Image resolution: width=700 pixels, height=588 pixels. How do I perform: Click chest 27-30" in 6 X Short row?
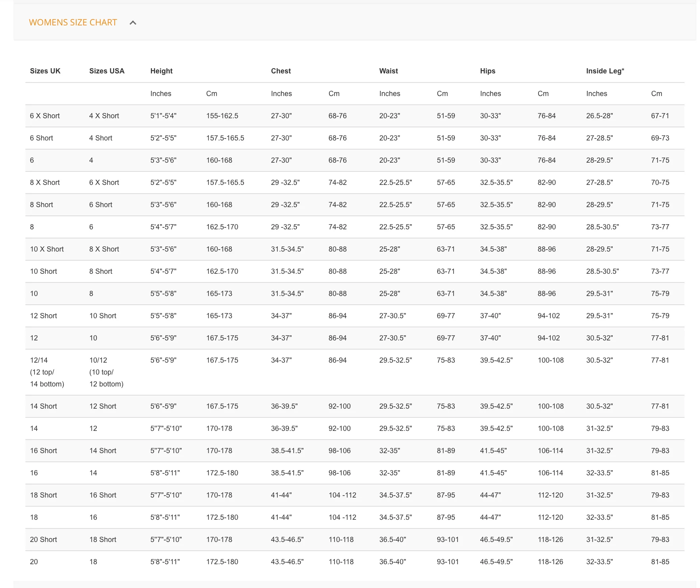point(281,116)
